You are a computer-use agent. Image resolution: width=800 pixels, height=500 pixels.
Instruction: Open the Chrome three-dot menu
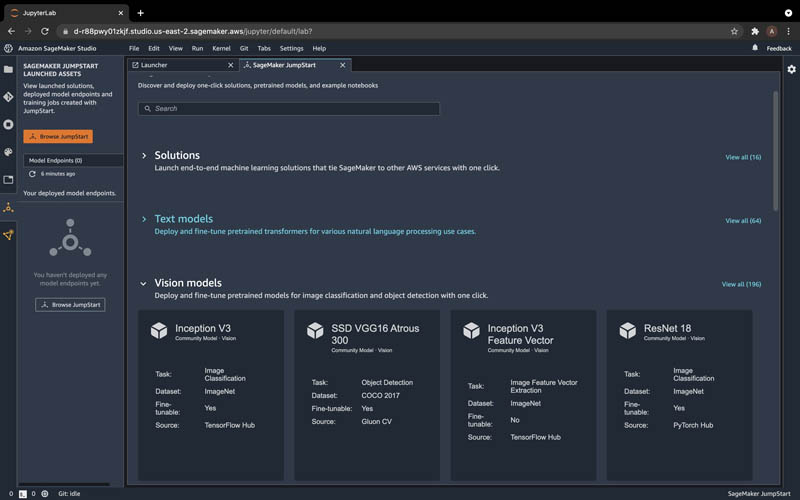coord(789,31)
